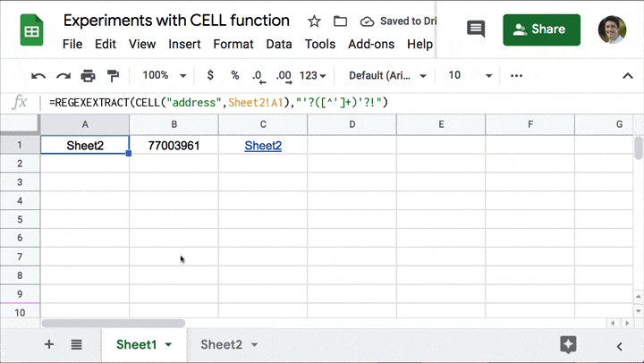
Task: Click the redo arrow icon
Action: tap(63, 76)
